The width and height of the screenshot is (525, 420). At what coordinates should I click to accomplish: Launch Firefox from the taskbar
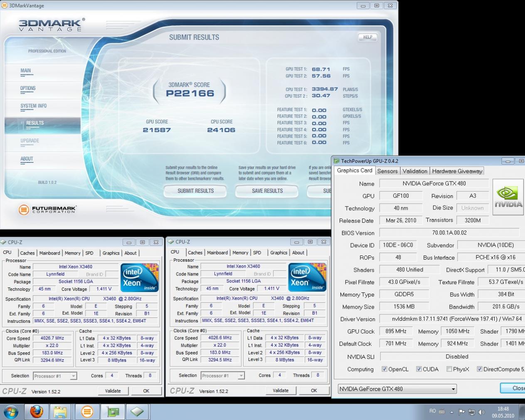click(x=37, y=412)
